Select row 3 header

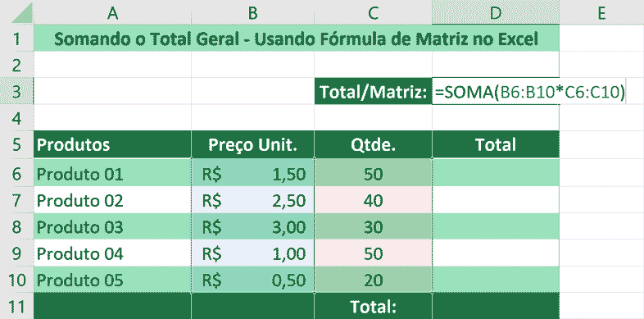click(16, 91)
